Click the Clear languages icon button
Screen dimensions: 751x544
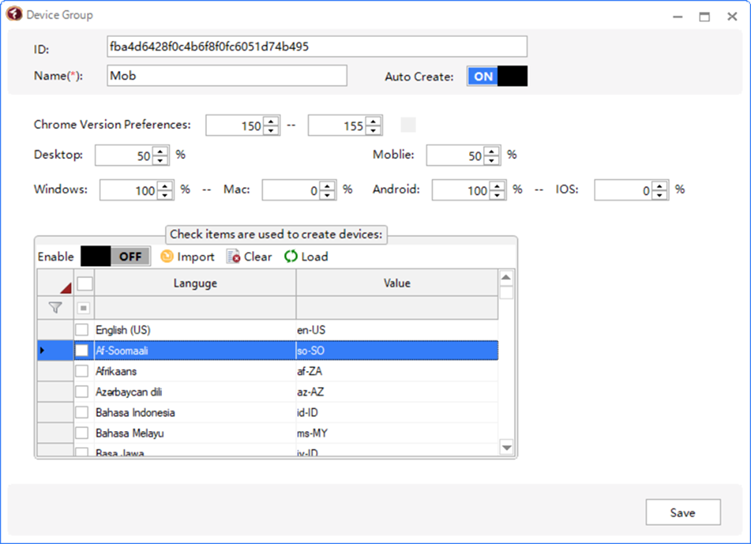pos(250,257)
